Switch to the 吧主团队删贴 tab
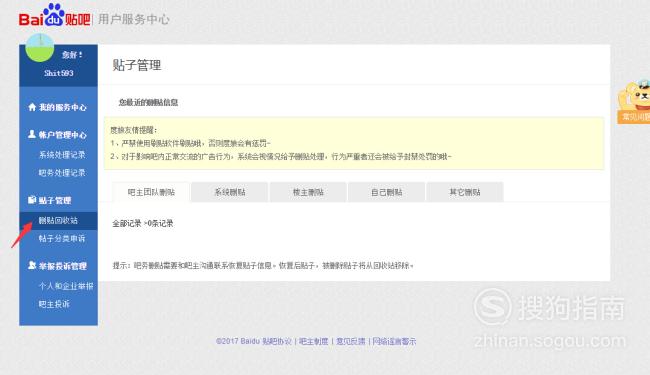Image resolution: width=650 pixels, height=375 pixels. [x=151, y=192]
